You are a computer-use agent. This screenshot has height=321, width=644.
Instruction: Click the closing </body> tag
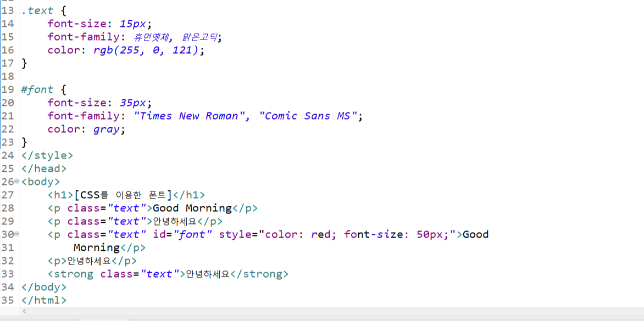pos(44,286)
